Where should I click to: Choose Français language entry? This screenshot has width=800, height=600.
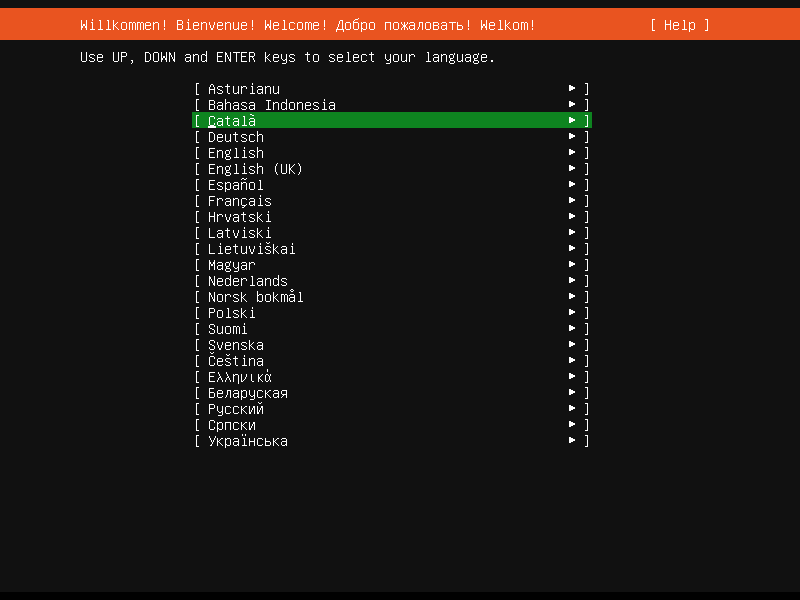239,201
